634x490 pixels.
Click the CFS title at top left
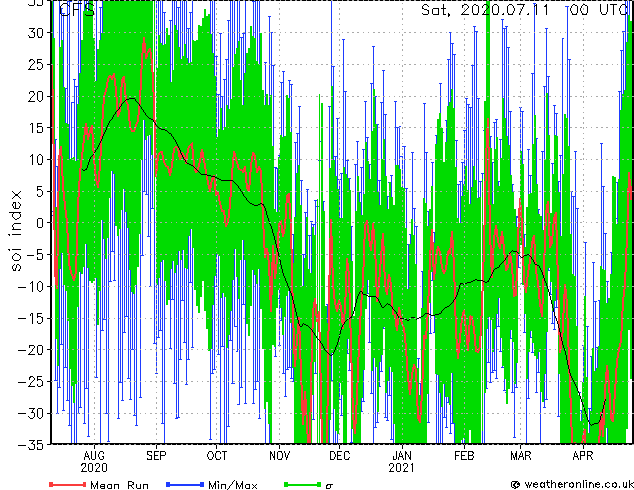pos(77,9)
